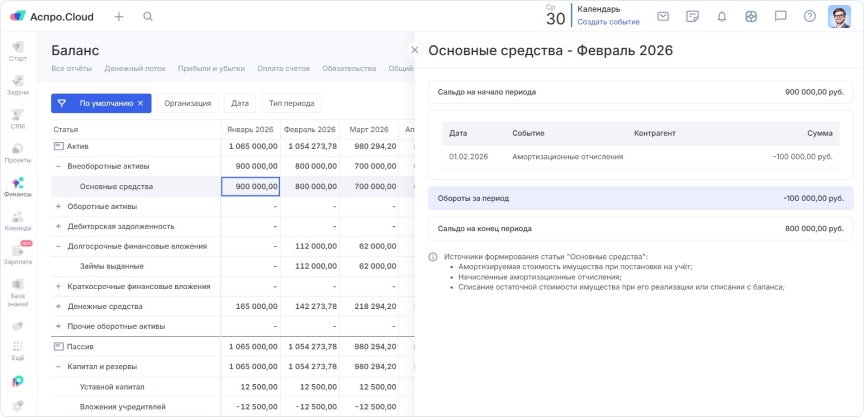Viewport: 864px width, 417px height.
Task: Switch to Обязательства tab
Action: [349, 68]
